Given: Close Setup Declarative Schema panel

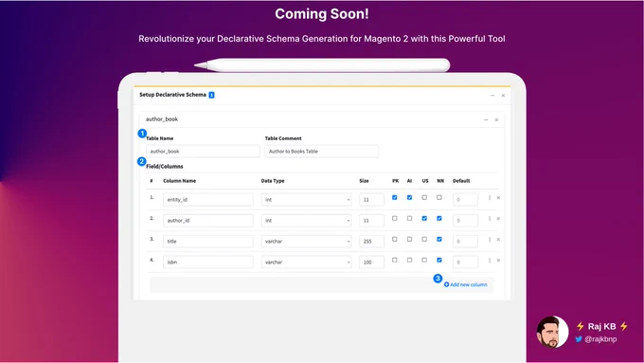Looking at the screenshot, I should tap(503, 96).
